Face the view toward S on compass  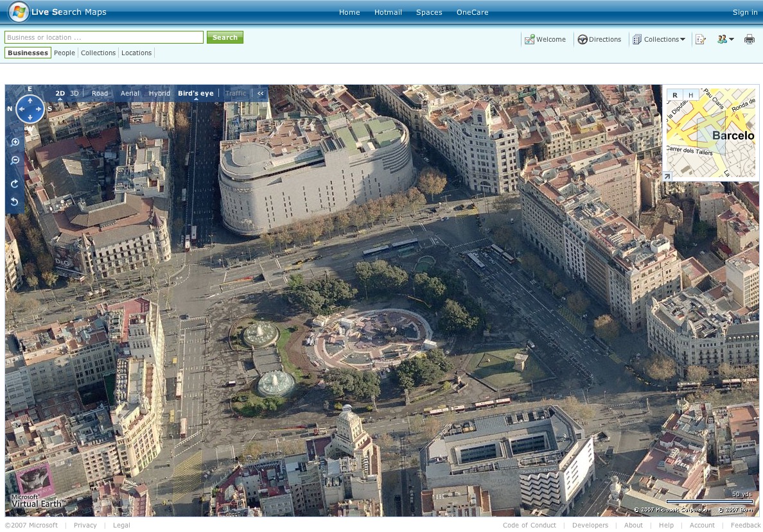pos(49,108)
